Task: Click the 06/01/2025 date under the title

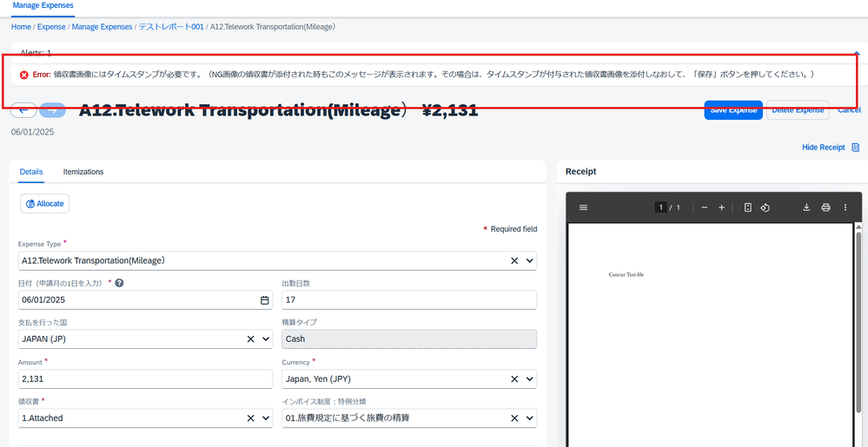Action: click(32, 132)
